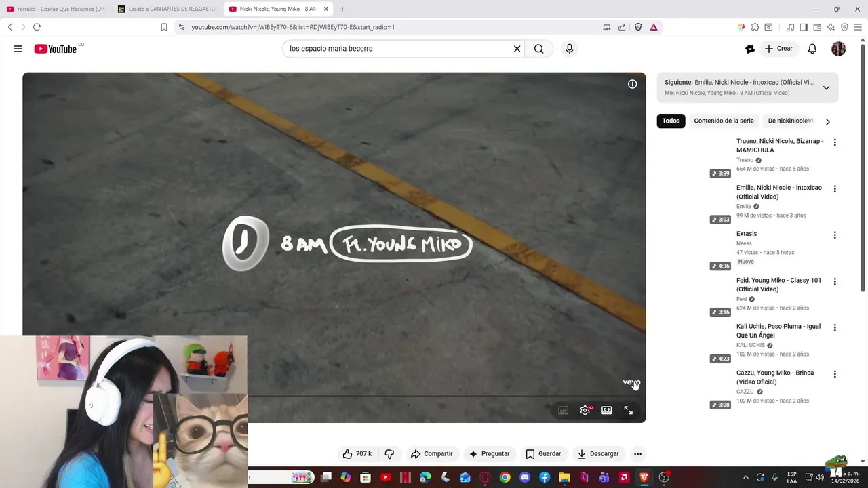868x488 pixels.
Task: Open Brave Rewards triangle icon
Action: pyautogui.click(x=654, y=27)
